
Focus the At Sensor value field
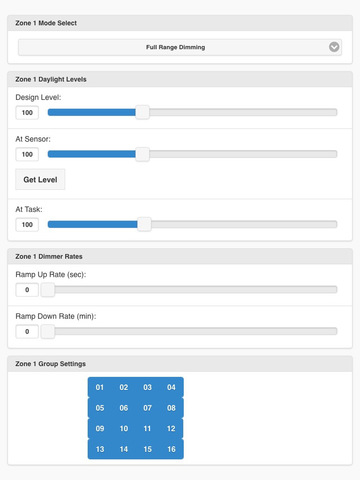(x=27, y=154)
